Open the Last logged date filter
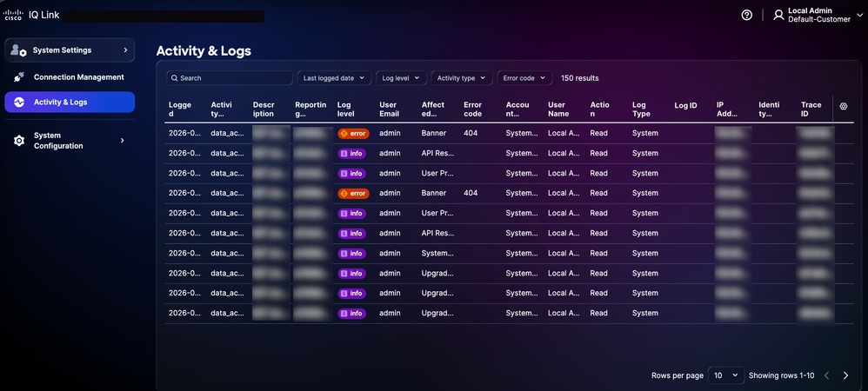 tap(334, 78)
